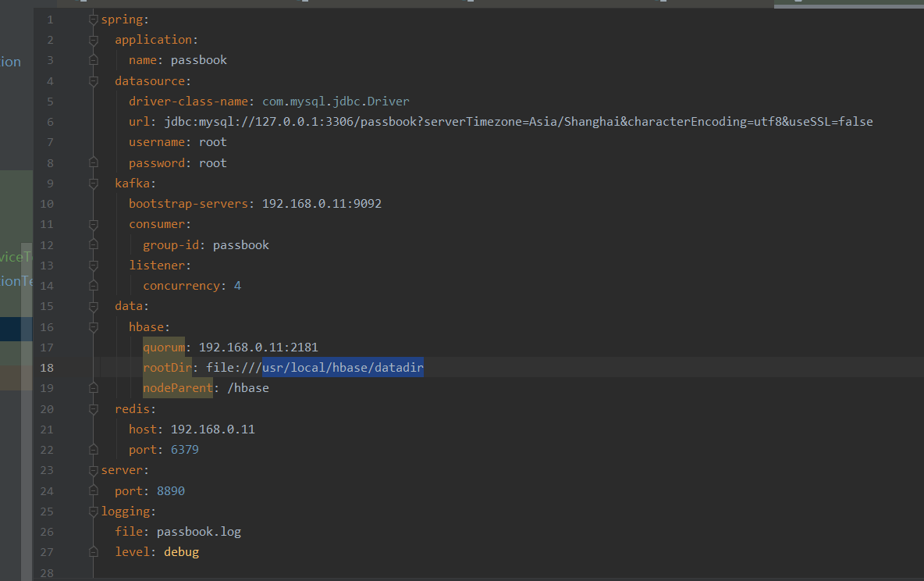
Task: Select the com.mysql.jdbc.Driver value
Action: point(336,102)
